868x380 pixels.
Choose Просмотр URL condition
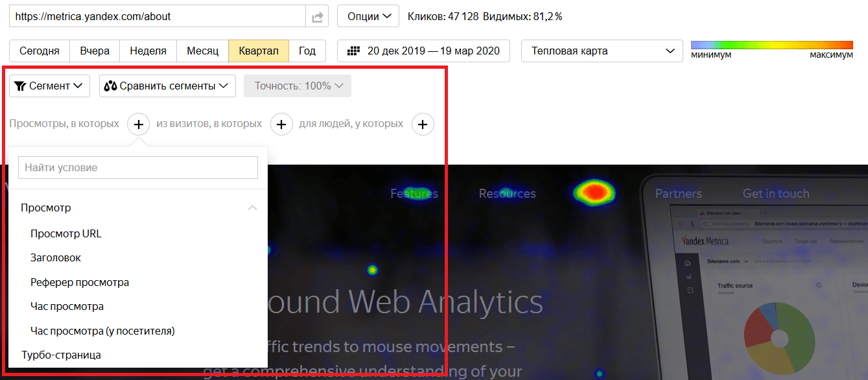[66, 233]
